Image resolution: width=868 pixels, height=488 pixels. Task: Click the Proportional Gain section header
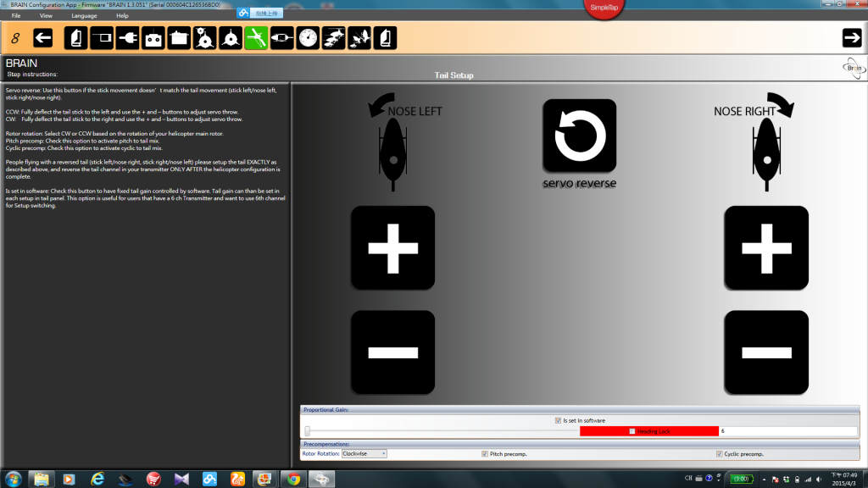580,410
